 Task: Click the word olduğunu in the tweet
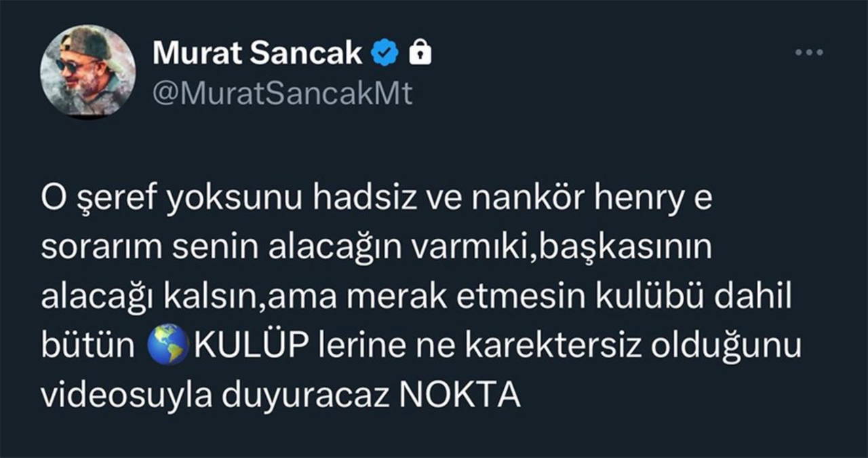pyautogui.click(x=726, y=346)
